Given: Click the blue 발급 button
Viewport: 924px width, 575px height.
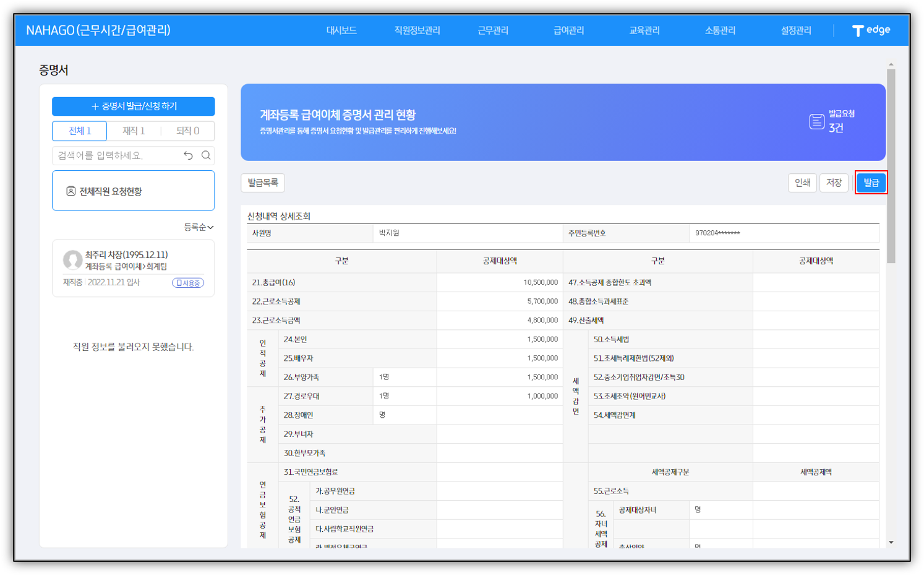Looking at the screenshot, I should click(x=871, y=183).
